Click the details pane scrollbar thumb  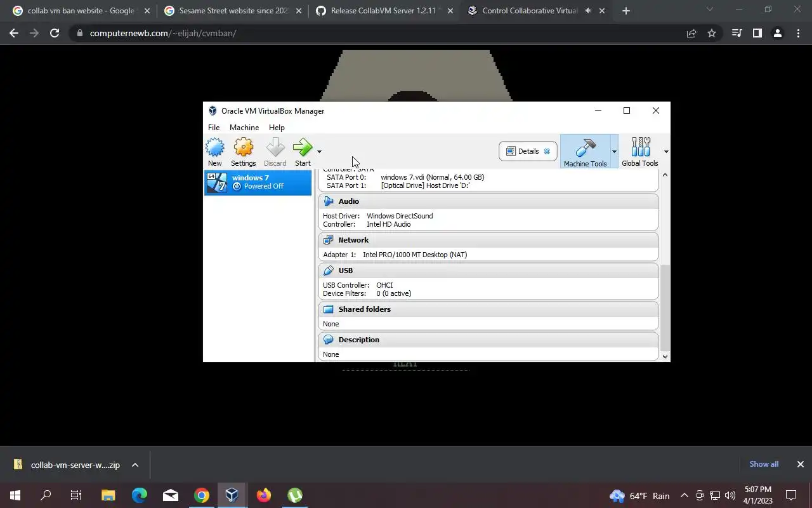click(x=665, y=308)
